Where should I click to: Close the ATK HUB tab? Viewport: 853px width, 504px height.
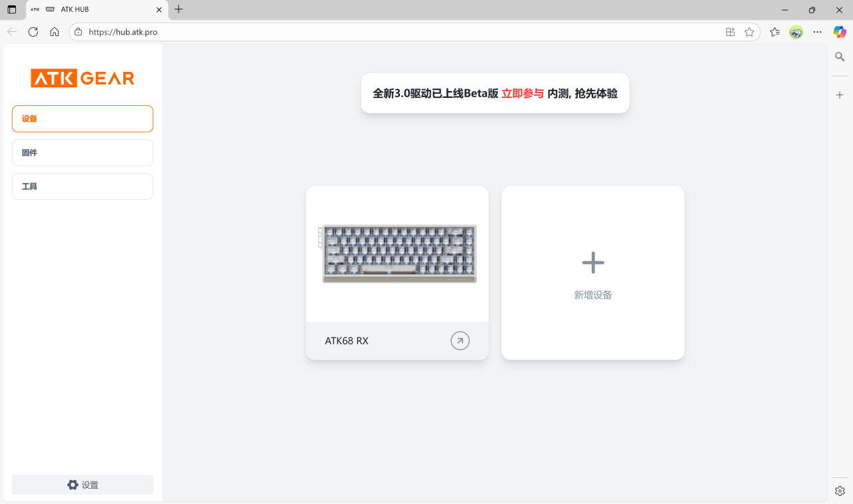(x=159, y=10)
